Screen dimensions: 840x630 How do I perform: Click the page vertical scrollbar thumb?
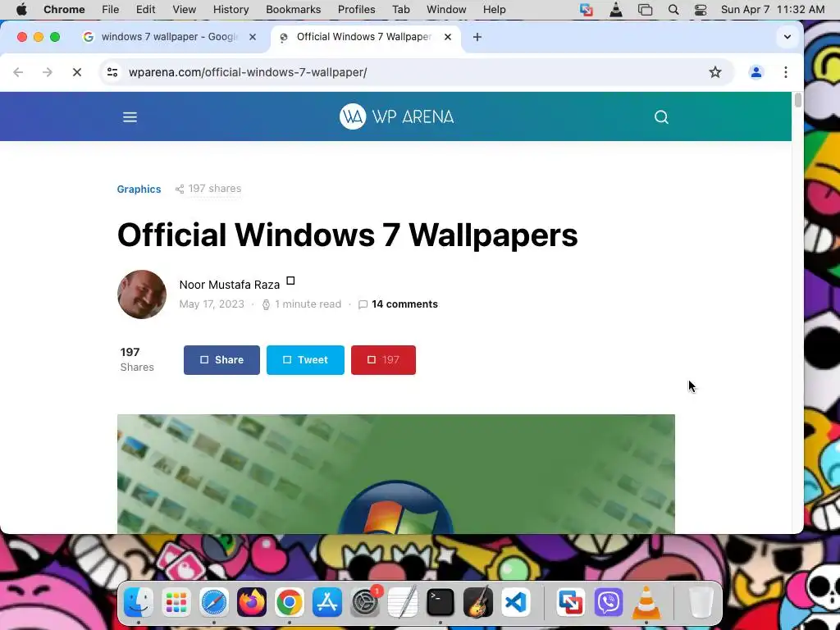pos(797,101)
